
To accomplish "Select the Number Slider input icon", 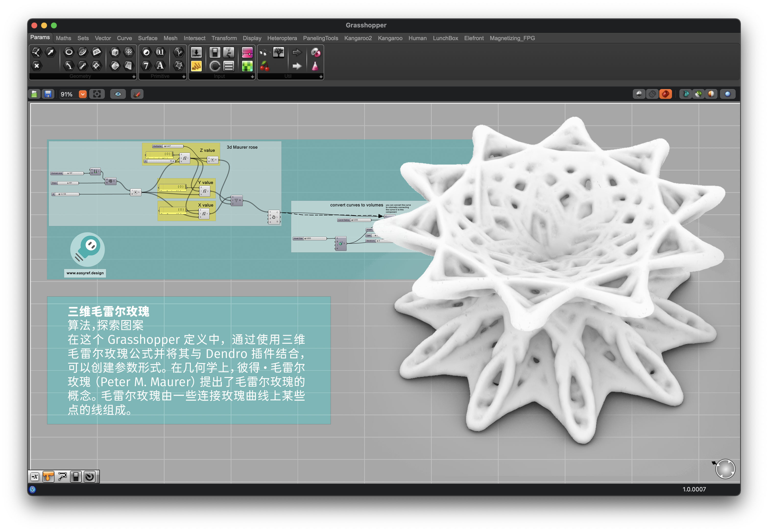I will pos(196,52).
